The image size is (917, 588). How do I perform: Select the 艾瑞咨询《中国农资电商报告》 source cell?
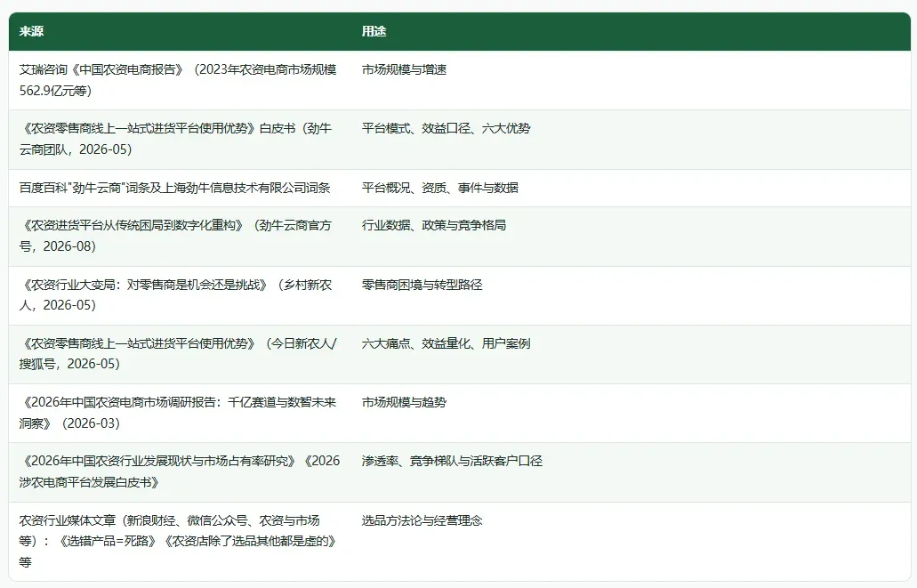point(181,80)
